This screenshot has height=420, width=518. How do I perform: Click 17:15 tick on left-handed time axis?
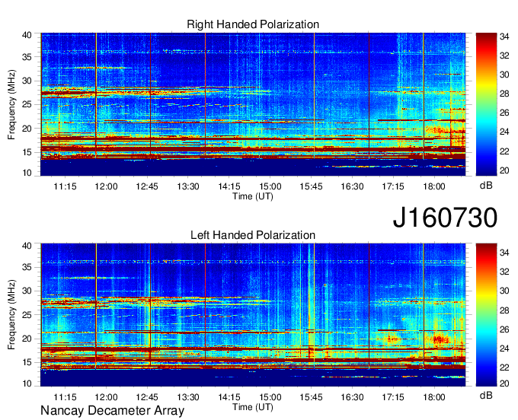pyautogui.click(x=393, y=397)
